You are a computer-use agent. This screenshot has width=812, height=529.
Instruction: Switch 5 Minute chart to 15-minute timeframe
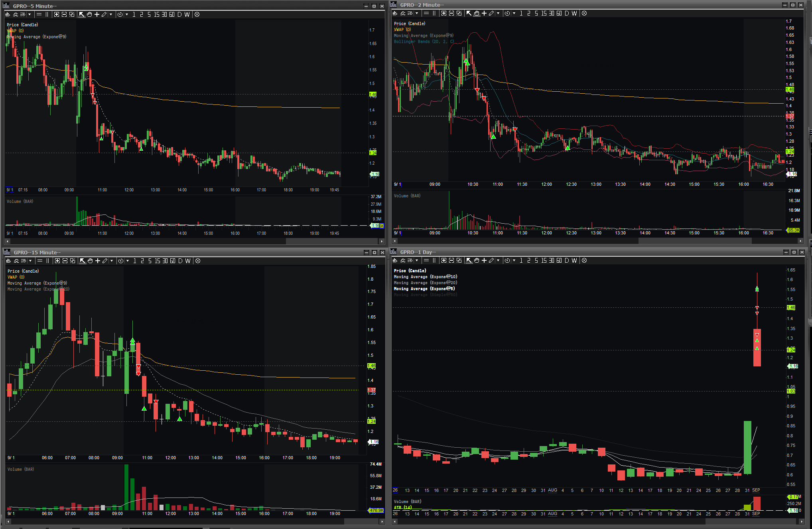(157, 14)
